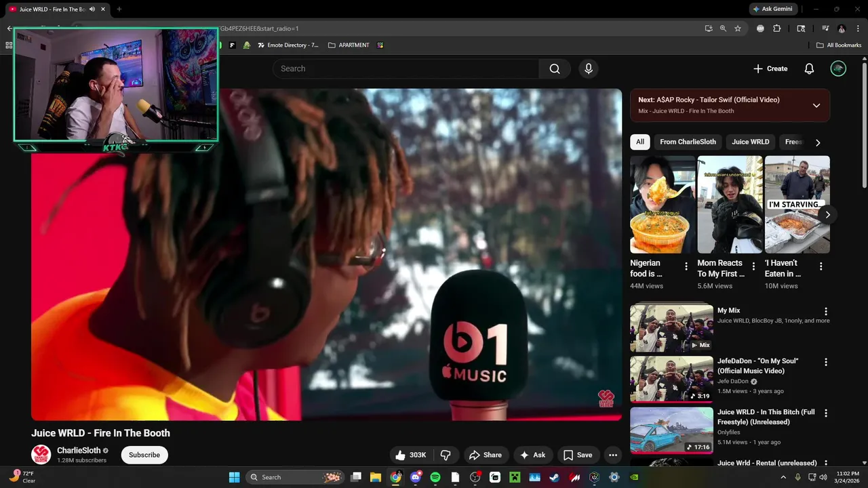Dislike the video with thumbs down
The width and height of the screenshot is (868, 488).
[446, 455]
